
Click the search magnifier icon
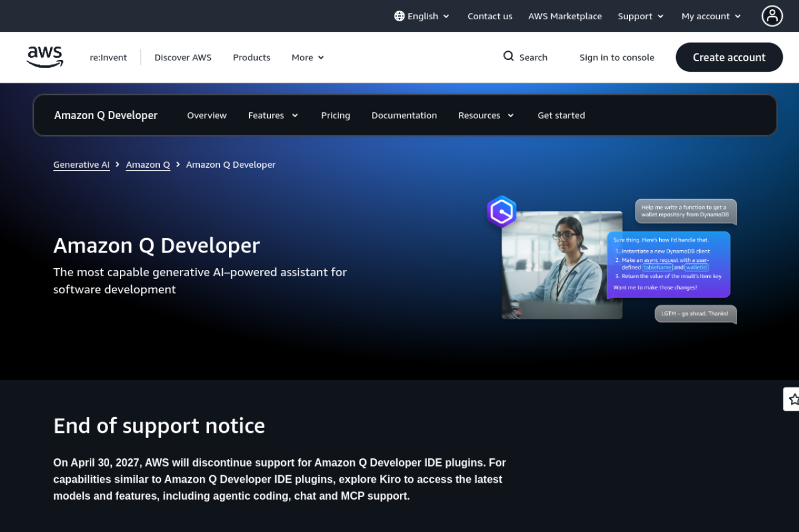point(509,56)
